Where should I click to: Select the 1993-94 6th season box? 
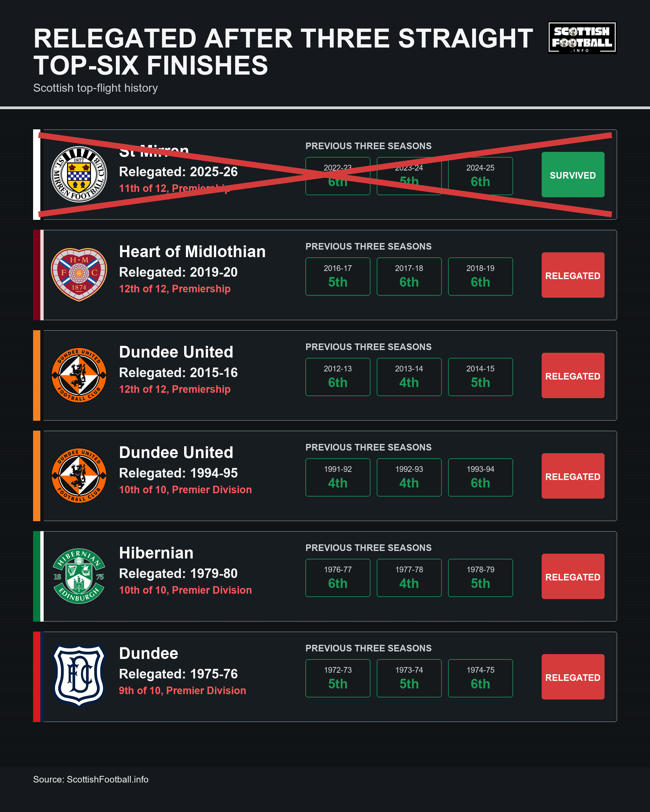click(481, 478)
